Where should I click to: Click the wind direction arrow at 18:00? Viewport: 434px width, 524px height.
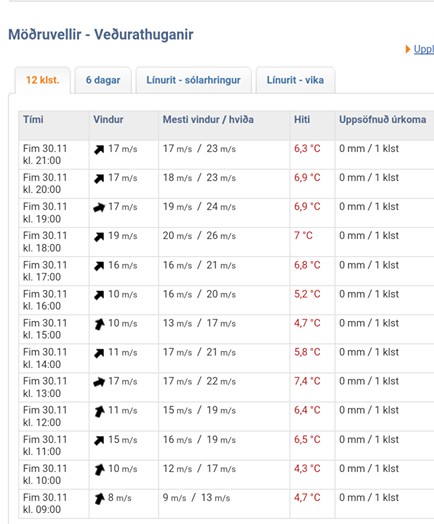99,237
